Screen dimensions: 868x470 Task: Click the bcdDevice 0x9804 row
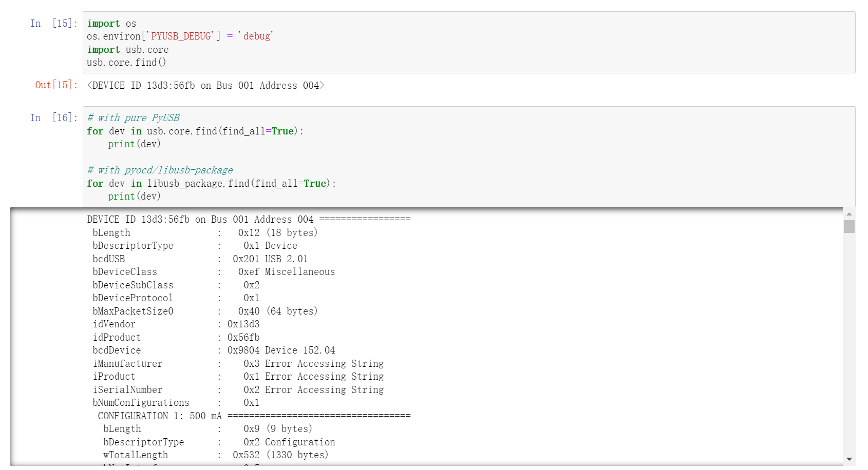214,350
